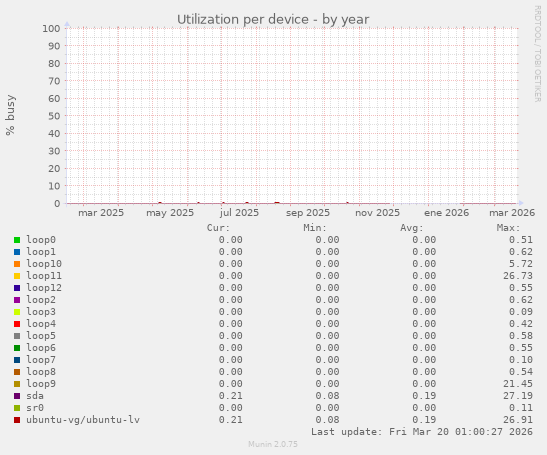This screenshot has height=455, width=547.
Task: Select the sr0 legend label
Action: (35, 408)
